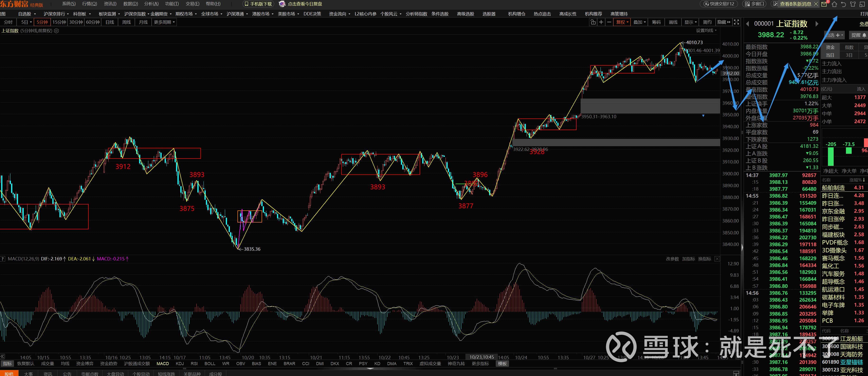
Task: Click the lock icon in chart toolbar
Action: [x=593, y=22]
